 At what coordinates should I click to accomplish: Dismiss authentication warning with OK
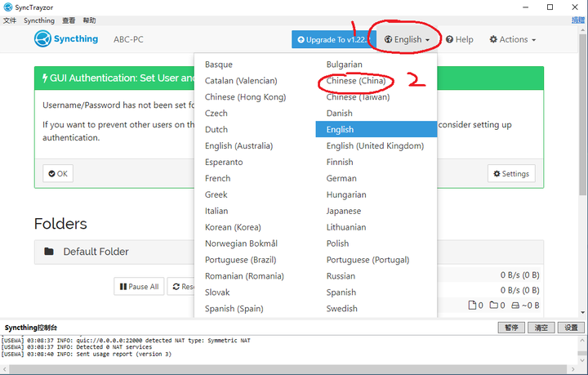pyautogui.click(x=58, y=174)
